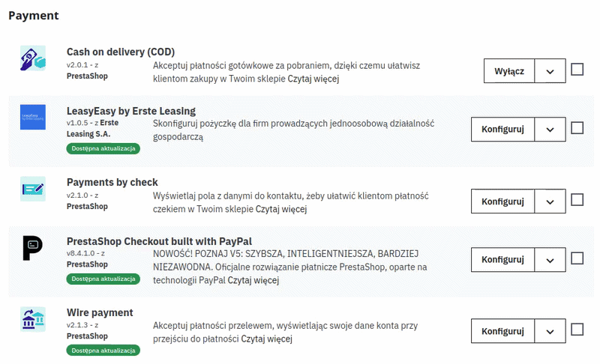Click the Cash on delivery module icon

pyautogui.click(x=33, y=58)
